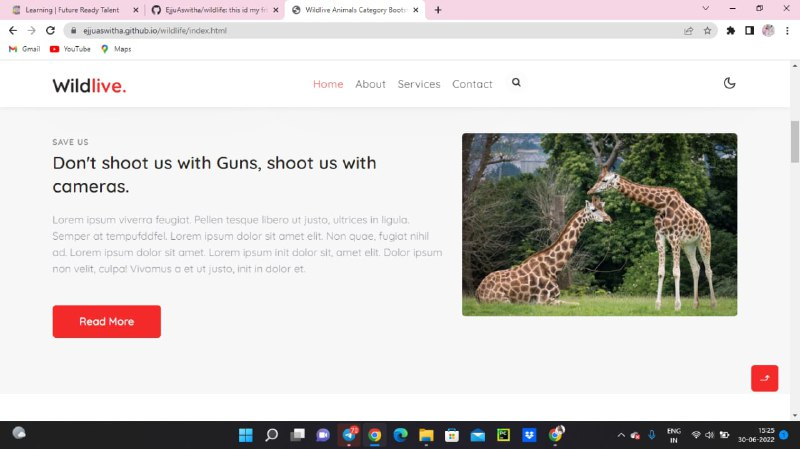800x449 pixels.
Task: View site info lock icon
Action: 73,31
